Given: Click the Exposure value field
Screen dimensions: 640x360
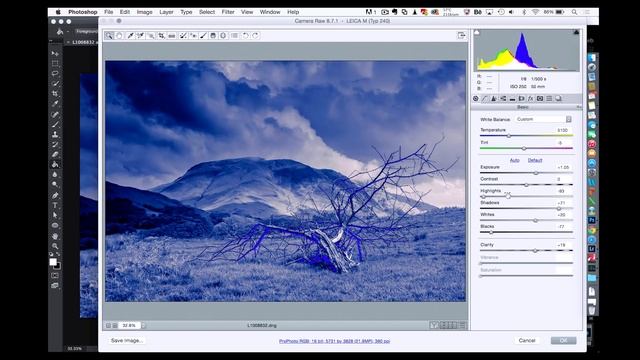Looking at the screenshot, I should tap(564, 167).
